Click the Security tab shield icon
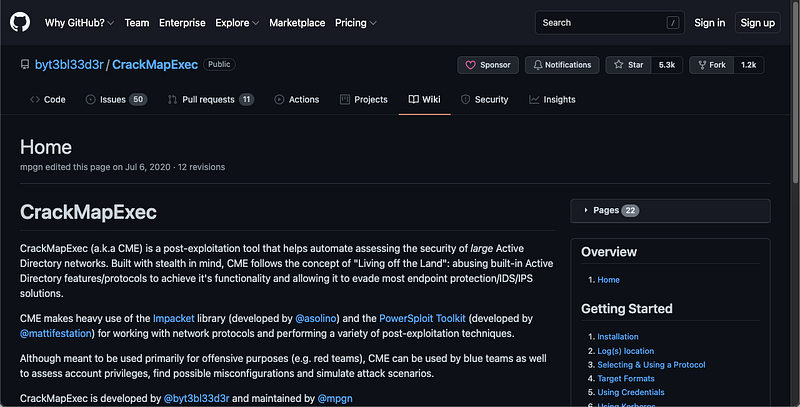This screenshot has height=407, width=800. pos(465,99)
